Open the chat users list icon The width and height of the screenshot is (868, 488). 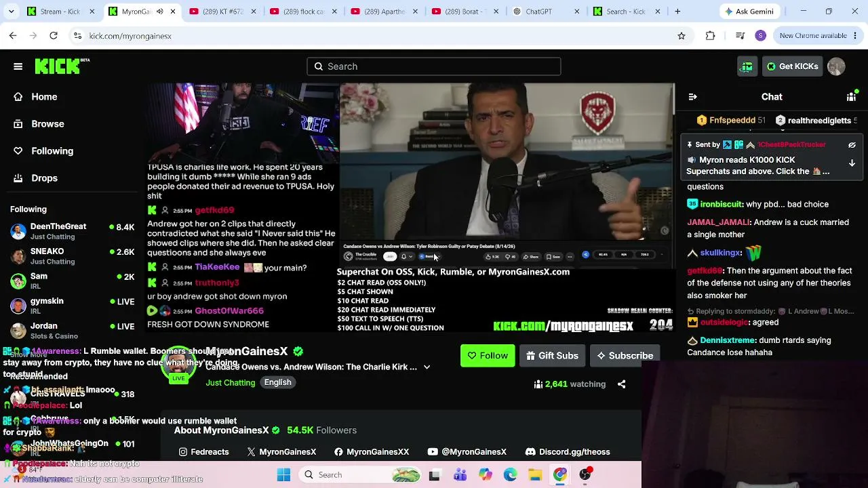852,97
